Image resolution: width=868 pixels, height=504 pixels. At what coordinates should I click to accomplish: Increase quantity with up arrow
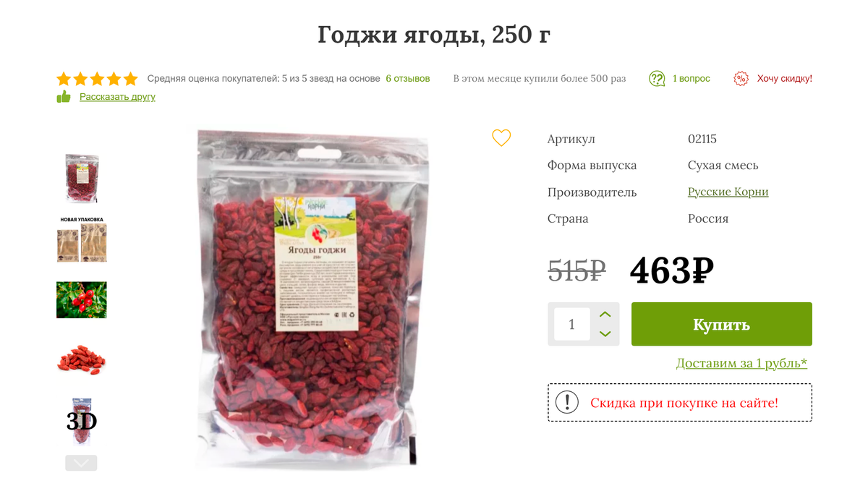pyautogui.click(x=605, y=315)
